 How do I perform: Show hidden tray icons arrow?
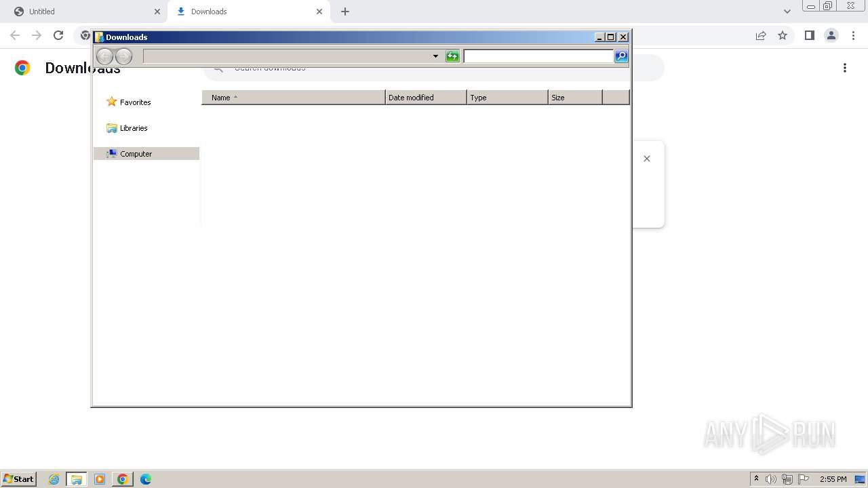coord(756,479)
